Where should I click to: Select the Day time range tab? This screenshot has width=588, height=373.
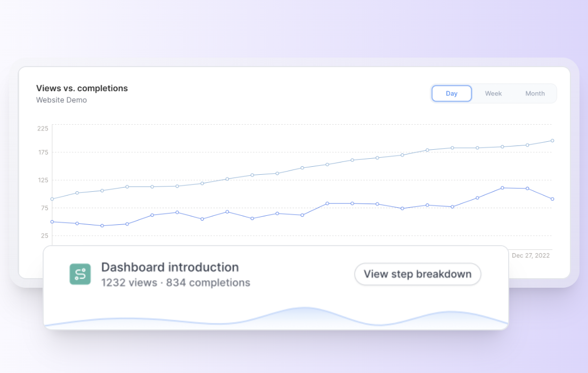pyautogui.click(x=452, y=94)
